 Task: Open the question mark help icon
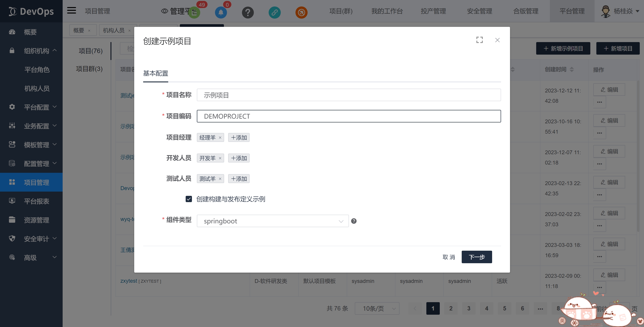click(248, 13)
